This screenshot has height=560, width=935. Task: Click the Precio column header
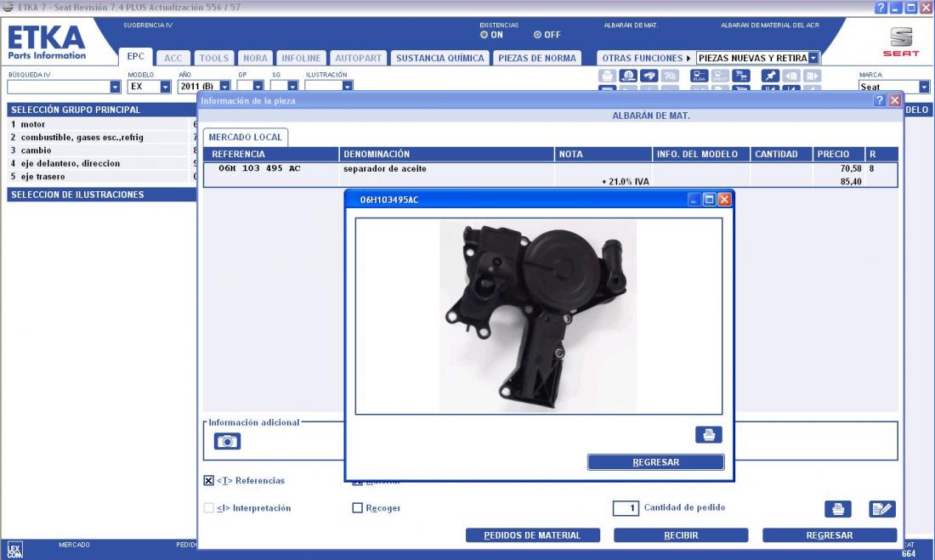pos(838,154)
